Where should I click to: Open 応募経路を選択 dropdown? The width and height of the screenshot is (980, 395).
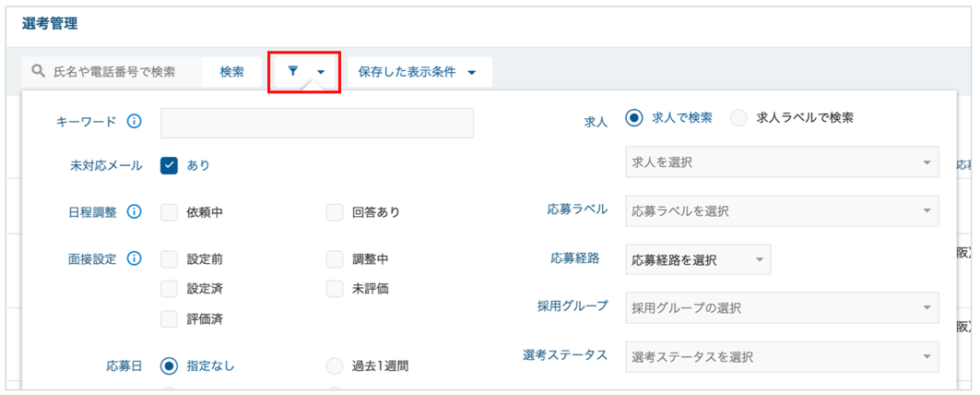pos(698,259)
